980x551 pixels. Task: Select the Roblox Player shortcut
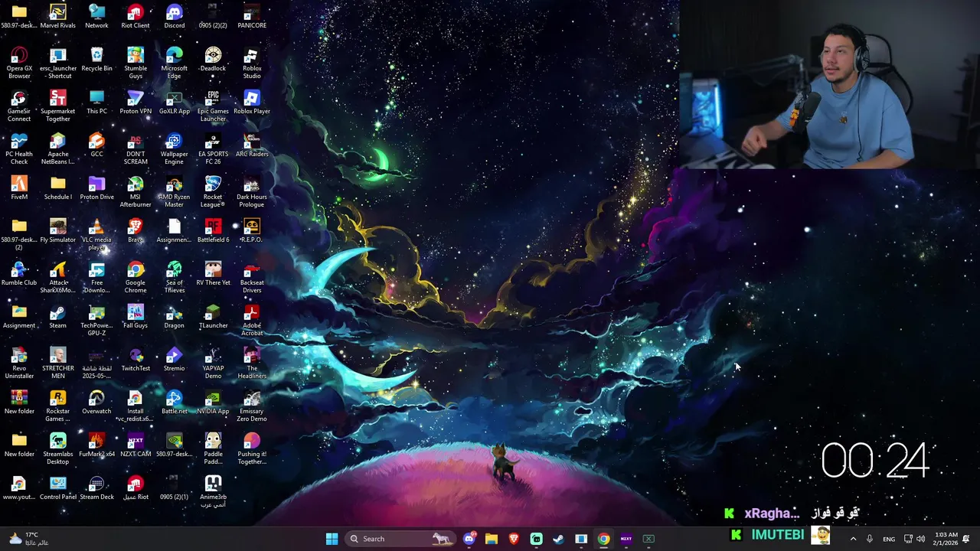click(252, 102)
